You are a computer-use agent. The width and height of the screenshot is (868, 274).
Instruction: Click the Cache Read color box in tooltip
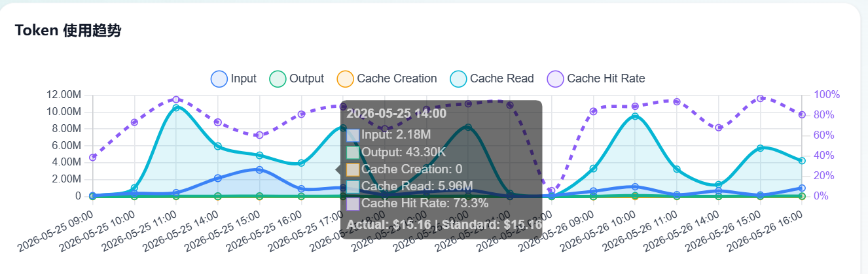pyautogui.click(x=353, y=186)
